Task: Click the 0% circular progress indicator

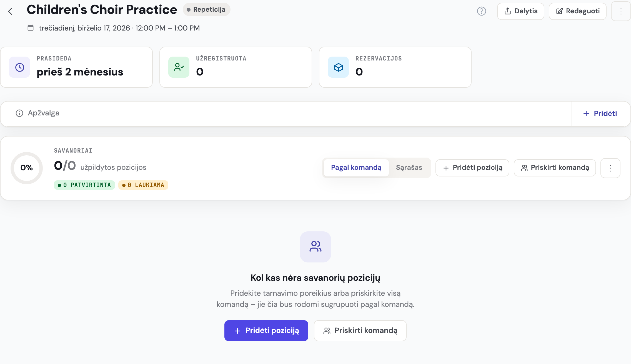Action: click(x=27, y=168)
